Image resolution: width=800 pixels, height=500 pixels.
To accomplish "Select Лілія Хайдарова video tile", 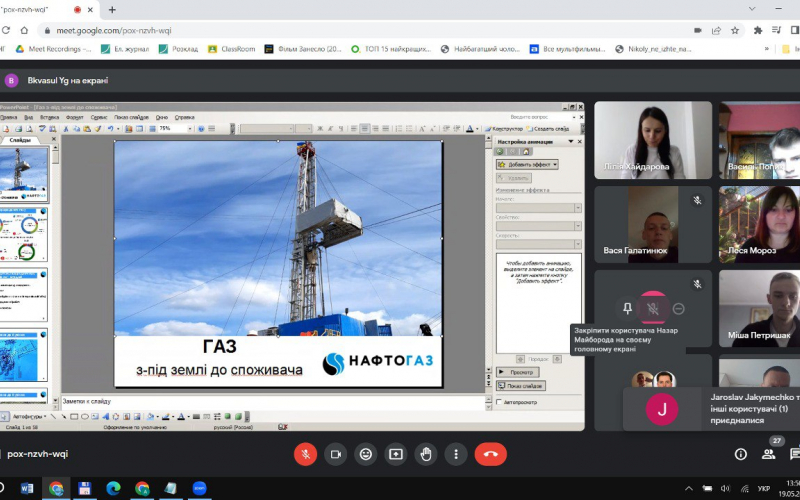I will [653, 140].
